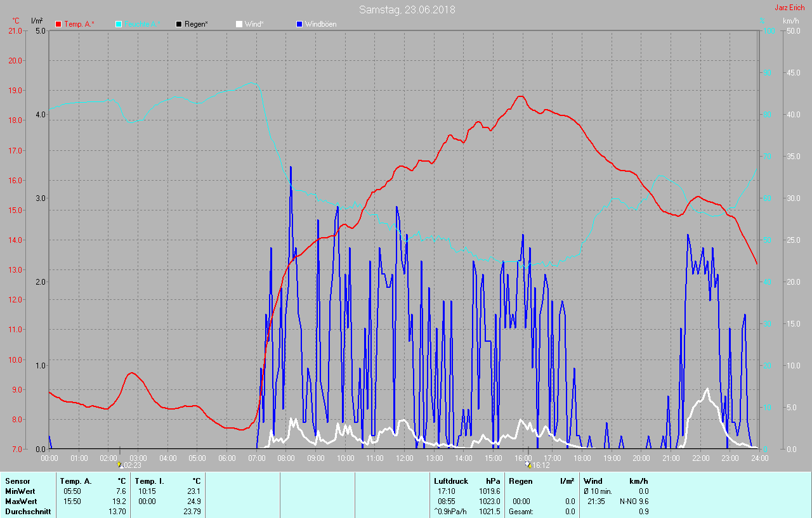Screen dimensions: 812x518
Task: Click the °C axis unit label top left
Action: (16, 21)
